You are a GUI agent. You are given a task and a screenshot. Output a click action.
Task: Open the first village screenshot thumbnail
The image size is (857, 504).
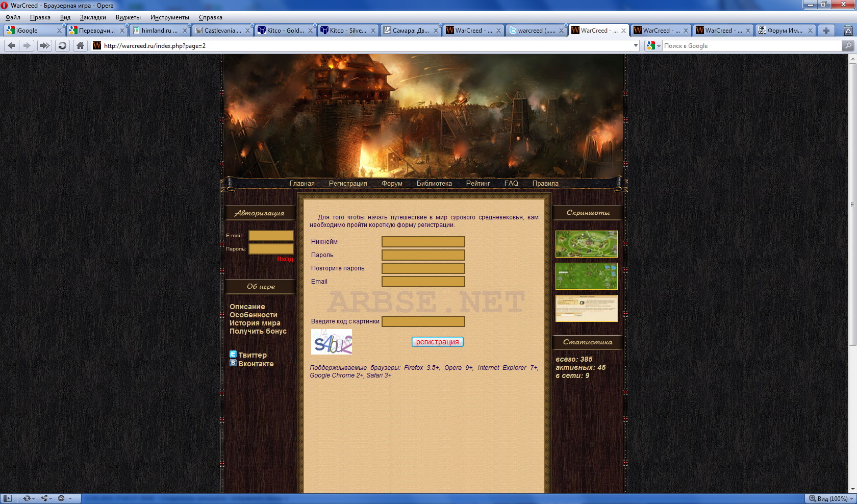587,244
